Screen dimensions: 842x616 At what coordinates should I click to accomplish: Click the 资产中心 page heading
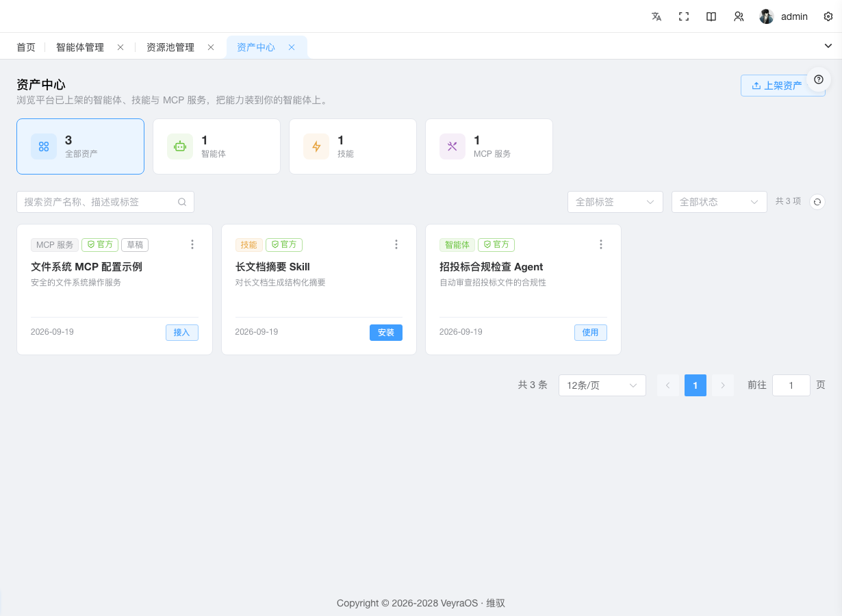pos(41,85)
